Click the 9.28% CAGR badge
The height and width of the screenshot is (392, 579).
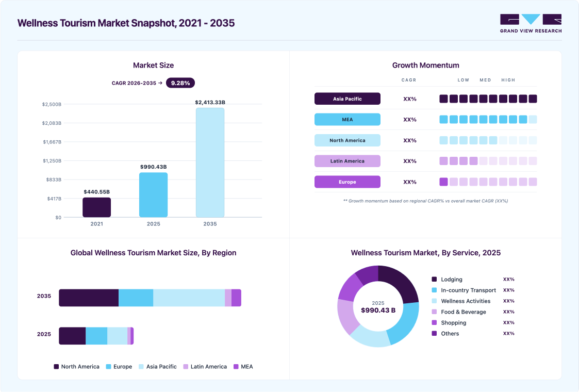[180, 83]
